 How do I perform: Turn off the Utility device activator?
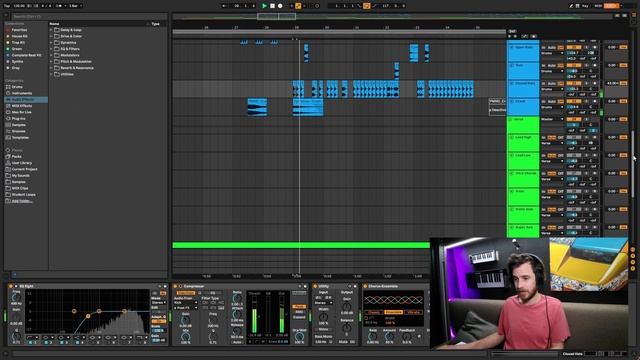click(315, 287)
